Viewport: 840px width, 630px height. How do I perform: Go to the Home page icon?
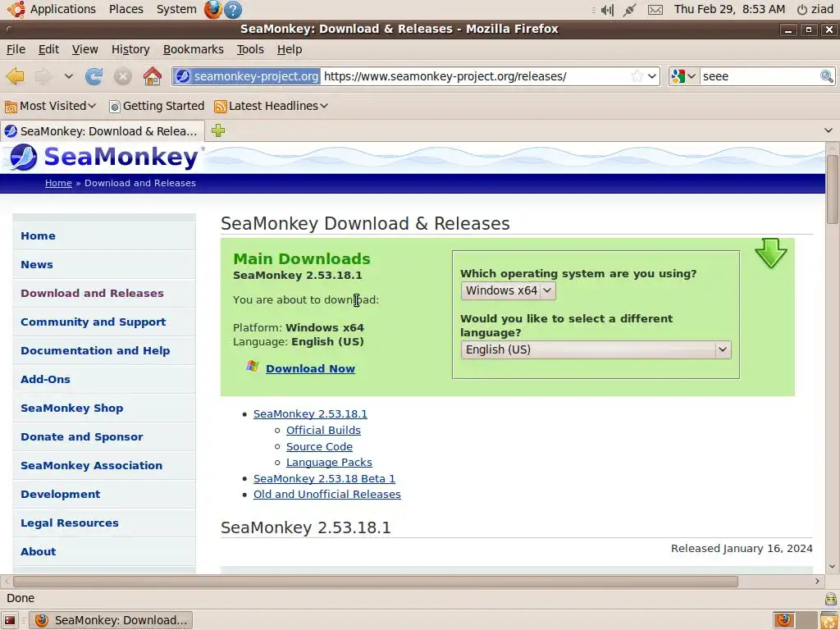[x=153, y=76]
